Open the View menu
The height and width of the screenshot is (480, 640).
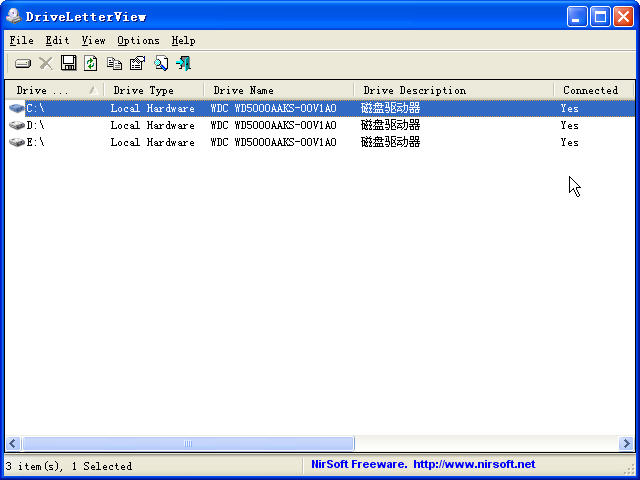click(93, 40)
